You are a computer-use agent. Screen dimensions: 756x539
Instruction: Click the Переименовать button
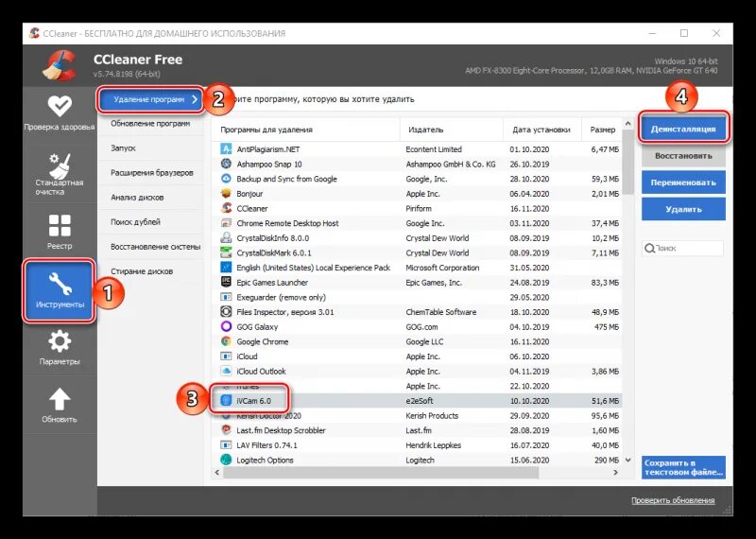click(x=683, y=183)
